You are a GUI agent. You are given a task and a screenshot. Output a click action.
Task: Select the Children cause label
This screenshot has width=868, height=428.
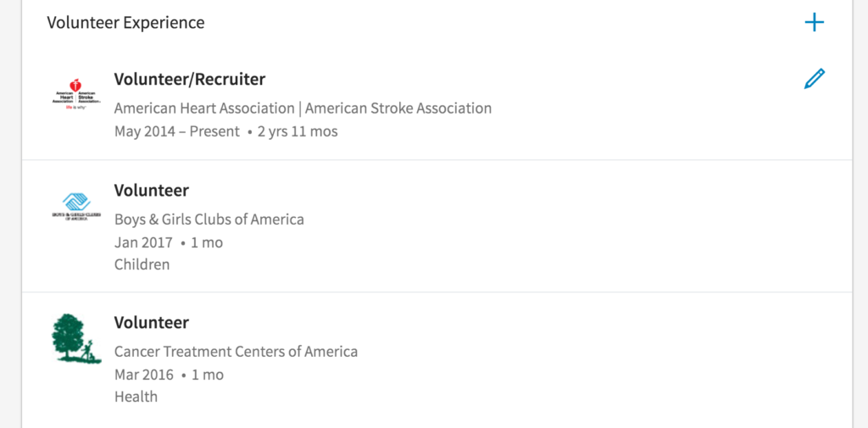142,264
